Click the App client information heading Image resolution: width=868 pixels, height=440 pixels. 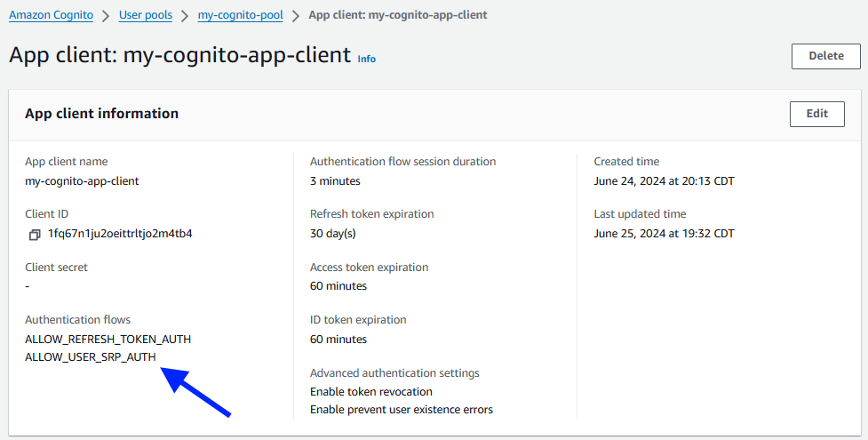102,114
